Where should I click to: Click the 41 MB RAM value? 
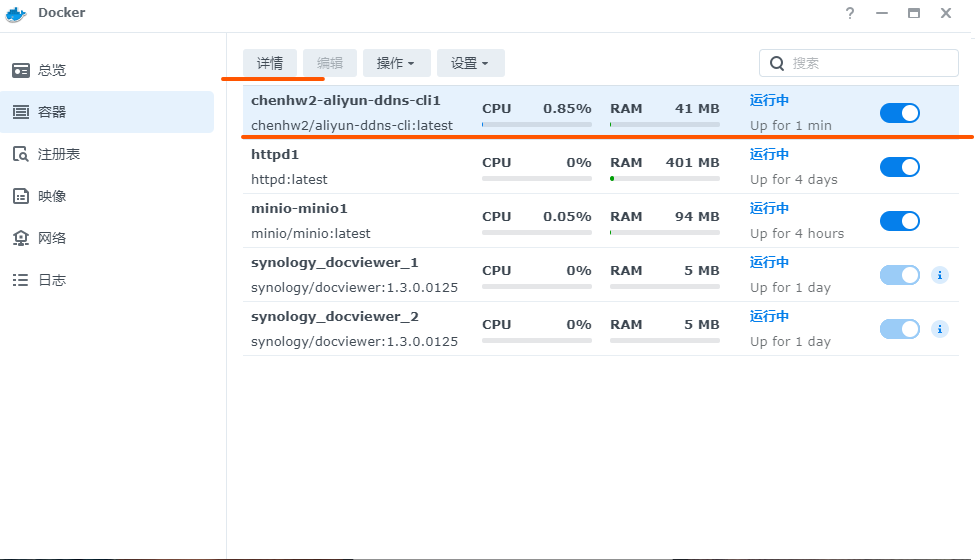697,109
